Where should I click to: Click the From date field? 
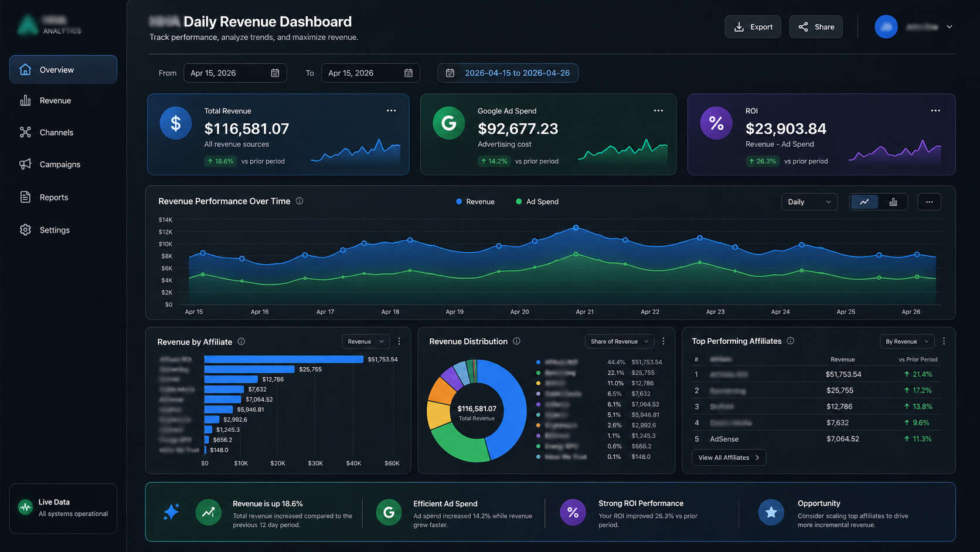pyautogui.click(x=235, y=73)
